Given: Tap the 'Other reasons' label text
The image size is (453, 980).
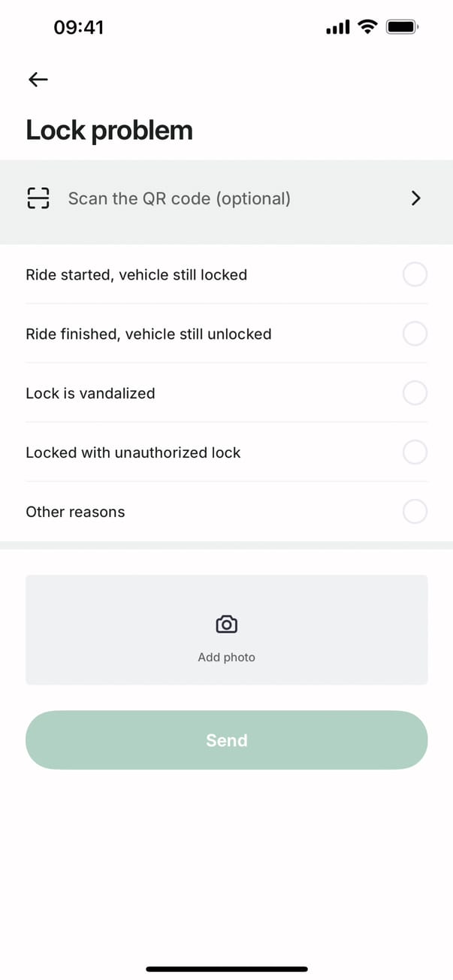Looking at the screenshot, I should (x=75, y=512).
